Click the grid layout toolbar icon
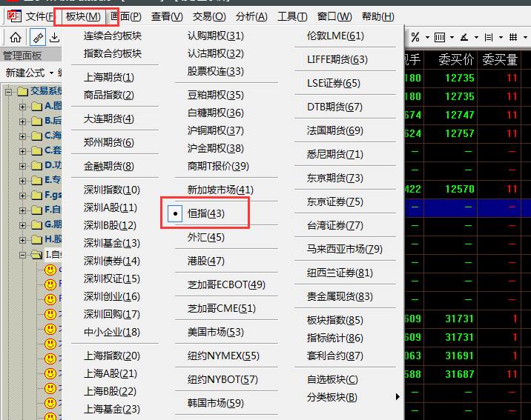This screenshot has height=420, width=531. (x=513, y=37)
